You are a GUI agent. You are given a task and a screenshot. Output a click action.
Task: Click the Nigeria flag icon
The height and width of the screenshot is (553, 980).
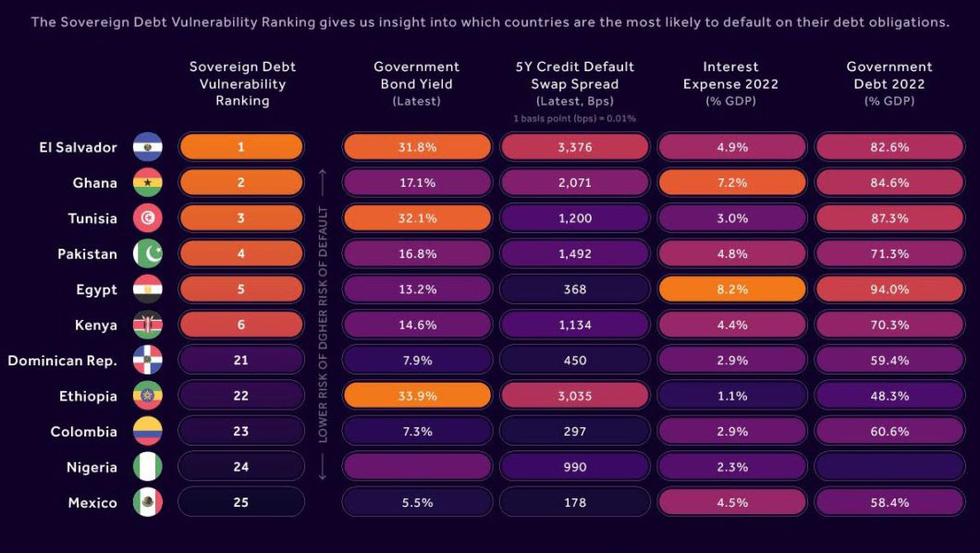148,467
